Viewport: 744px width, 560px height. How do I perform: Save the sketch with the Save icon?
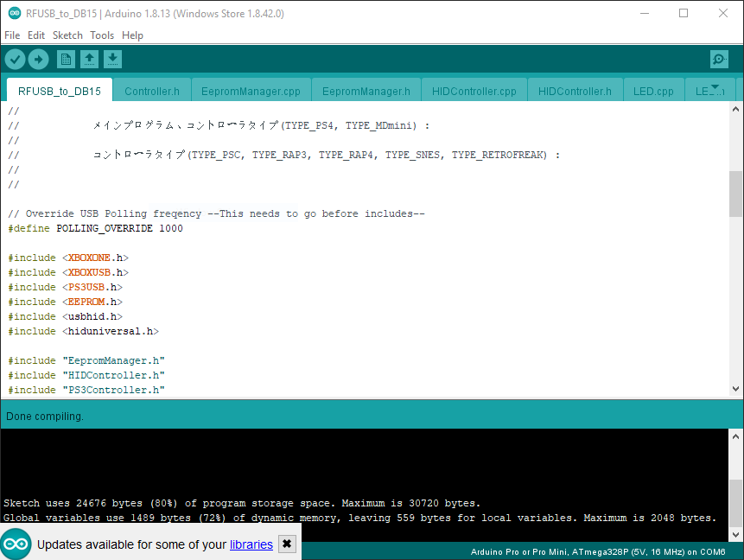click(x=112, y=60)
